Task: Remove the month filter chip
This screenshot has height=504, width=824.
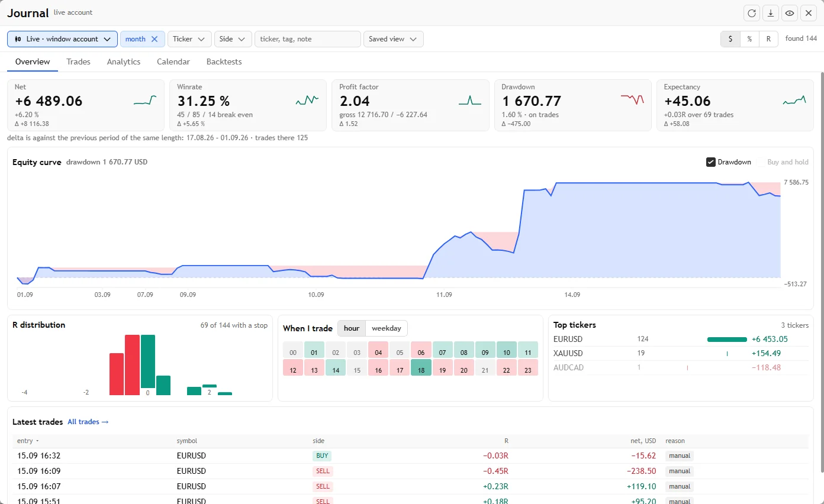Action: [154, 39]
